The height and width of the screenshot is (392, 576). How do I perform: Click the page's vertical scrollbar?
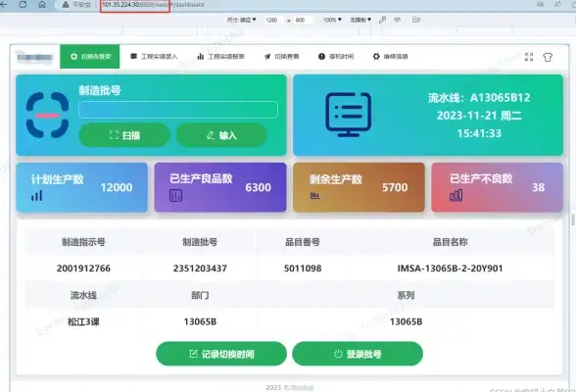573,219
